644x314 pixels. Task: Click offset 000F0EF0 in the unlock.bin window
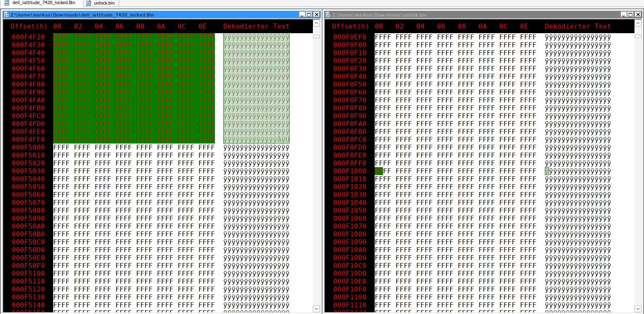click(350, 37)
